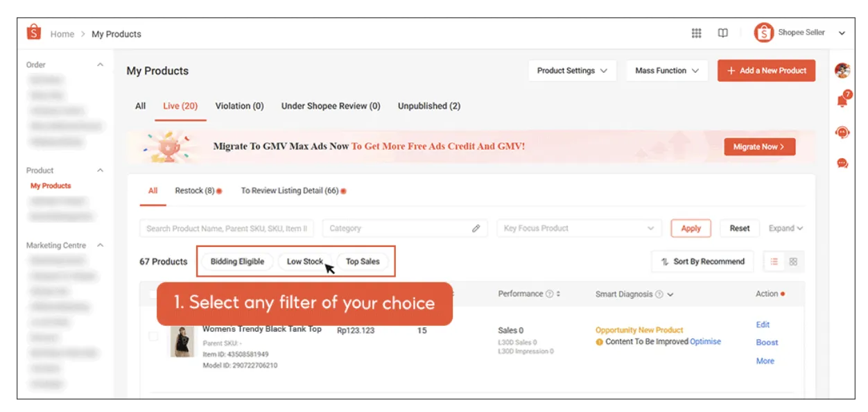
Task: Open the Mass Function dropdown
Action: pos(666,71)
